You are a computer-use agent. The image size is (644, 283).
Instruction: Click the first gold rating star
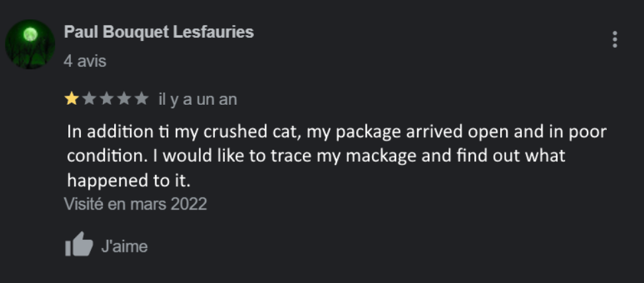(x=71, y=99)
